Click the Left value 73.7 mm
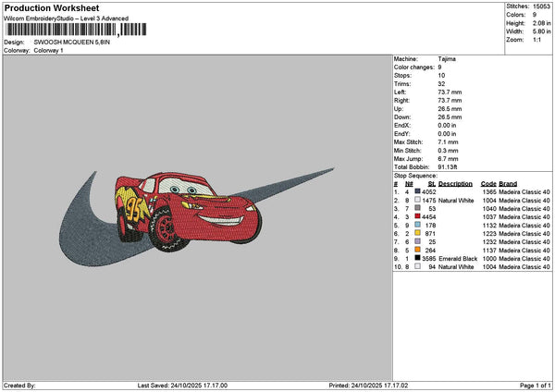Screen dimensions: 555x392 450,92
